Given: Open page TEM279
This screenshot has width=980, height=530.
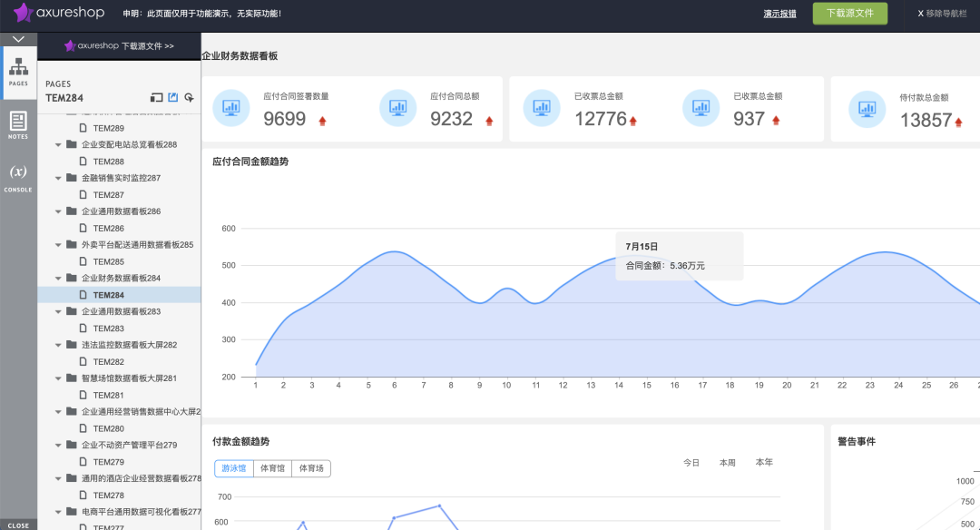Looking at the screenshot, I should pyautogui.click(x=109, y=462).
